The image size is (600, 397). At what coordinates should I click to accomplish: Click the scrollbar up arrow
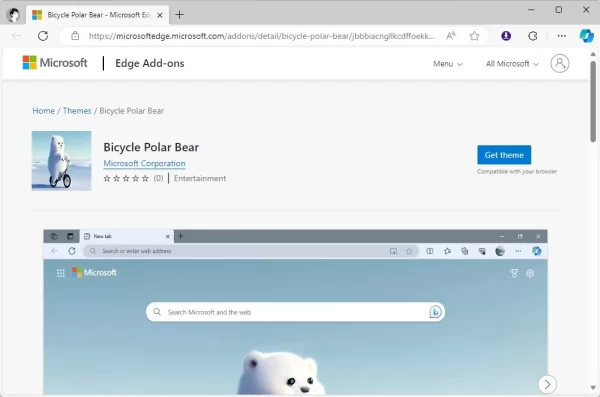pos(593,55)
